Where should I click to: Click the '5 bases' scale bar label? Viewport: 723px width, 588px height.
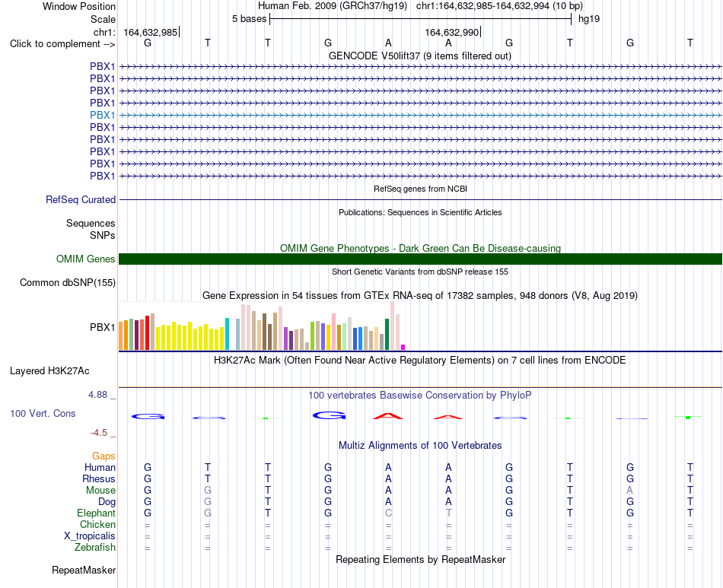coord(249,19)
